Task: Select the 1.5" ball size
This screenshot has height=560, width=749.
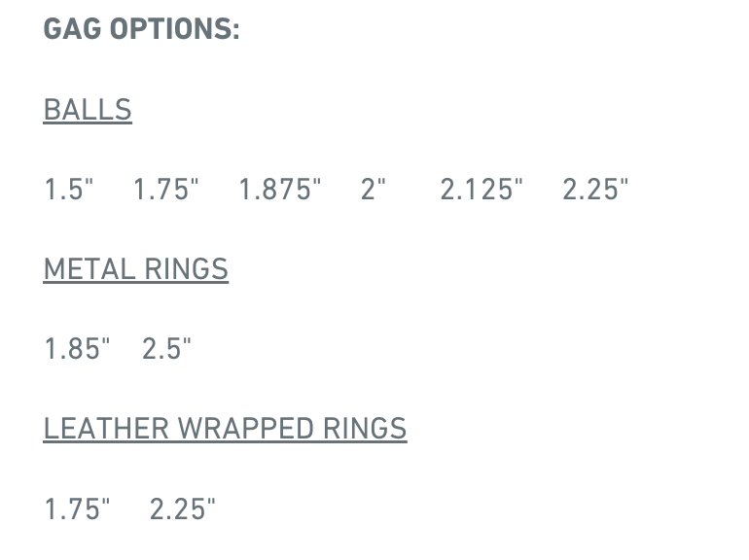Action: [x=68, y=189]
